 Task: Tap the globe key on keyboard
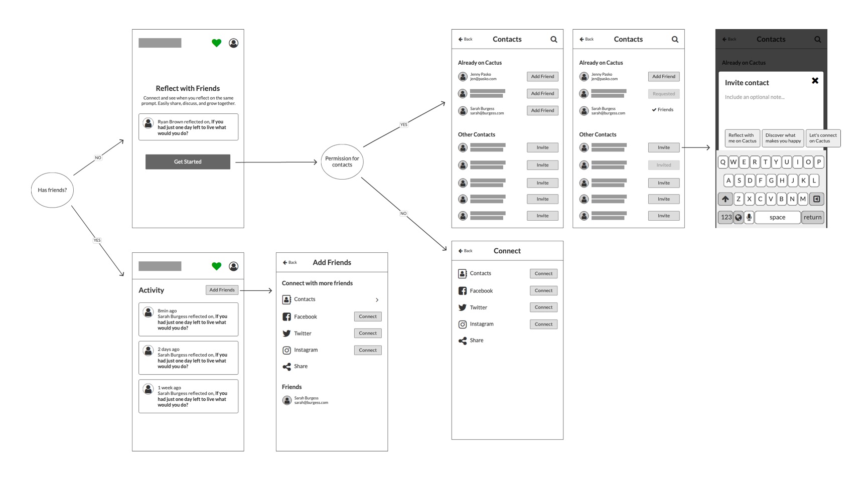point(738,217)
